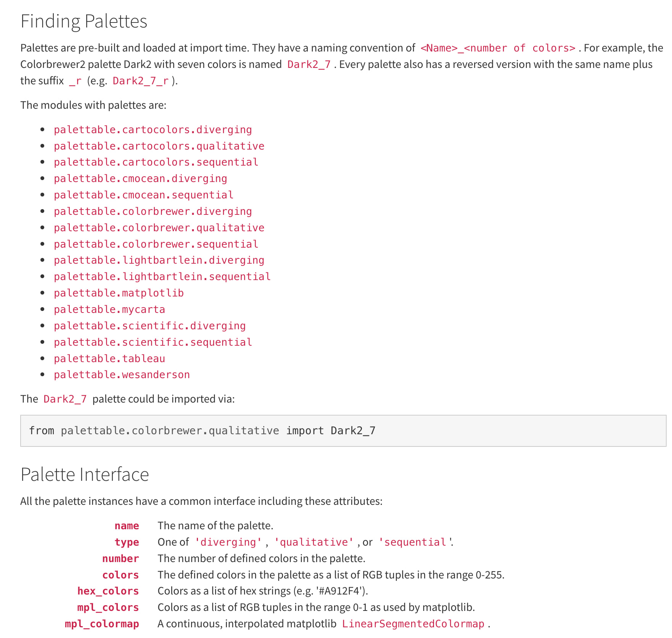The height and width of the screenshot is (638, 672).
Task: Follow the LinearSegmentedColormap link
Action: [413, 624]
